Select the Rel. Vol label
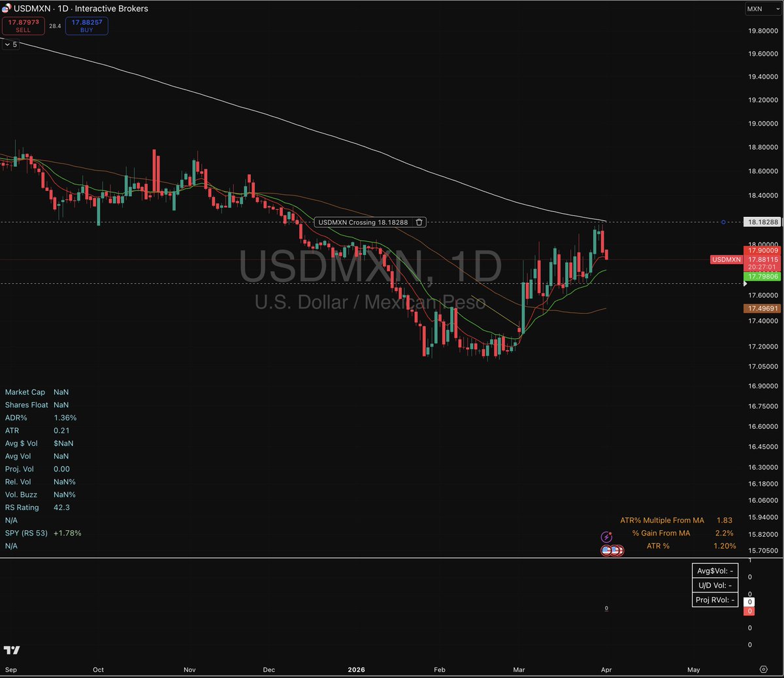This screenshot has height=678, width=784. 18,482
